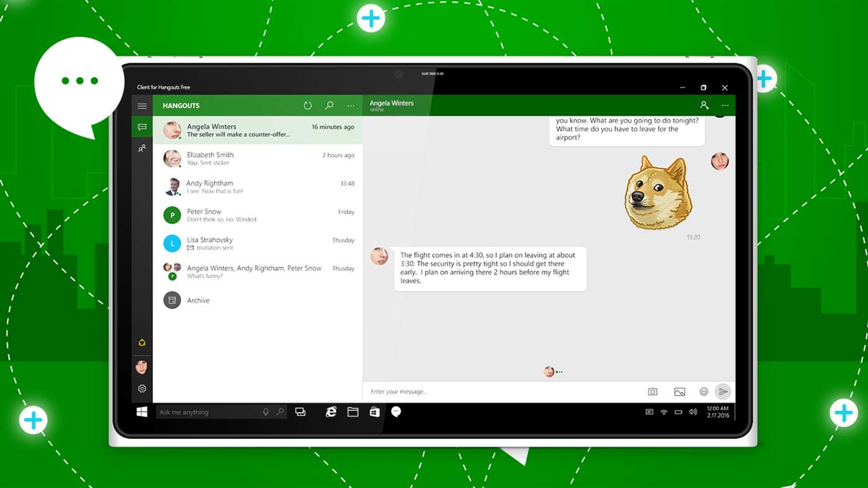
Task: Open the hamburger menu in the sidebar
Action: pyautogui.click(x=142, y=106)
